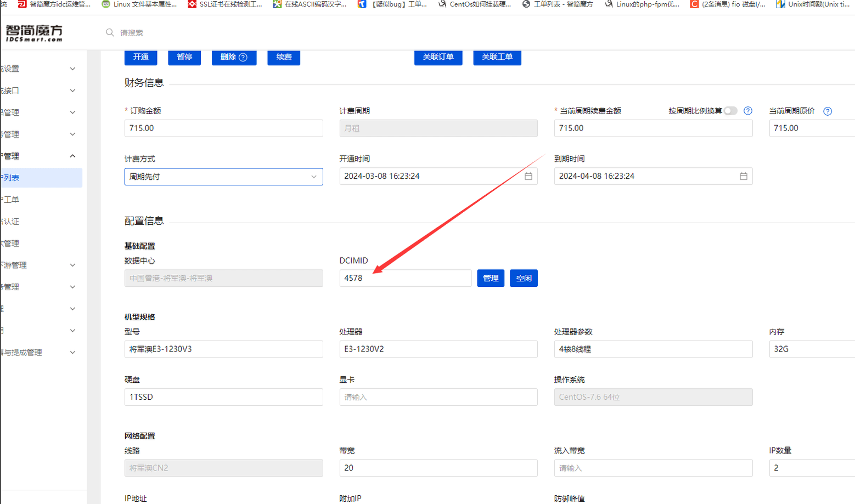855x504 pixels.
Task: Click 智简魔方idc运维管 bookmark icon
Action: (x=22, y=4)
